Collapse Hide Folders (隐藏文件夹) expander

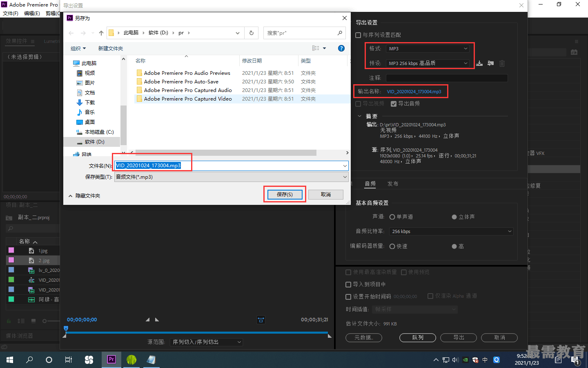click(85, 196)
